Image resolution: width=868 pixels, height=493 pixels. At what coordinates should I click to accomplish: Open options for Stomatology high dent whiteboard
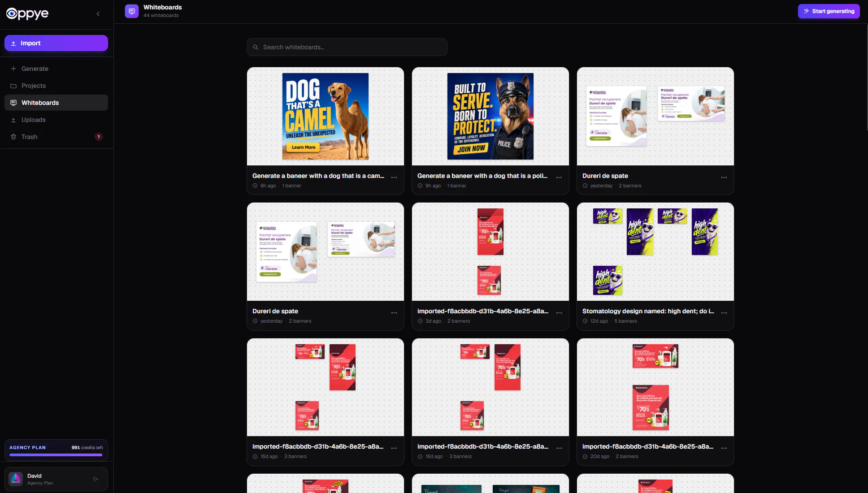click(x=724, y=313)
